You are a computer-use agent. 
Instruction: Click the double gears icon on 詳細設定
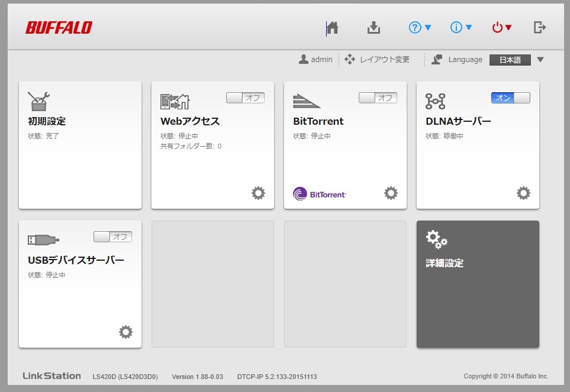tap(437, 239)
